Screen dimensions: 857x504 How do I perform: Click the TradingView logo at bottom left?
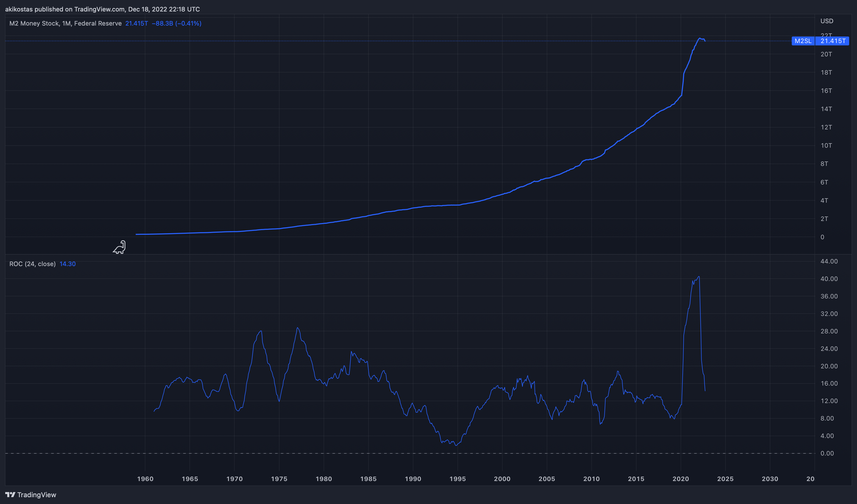[31, 495]
